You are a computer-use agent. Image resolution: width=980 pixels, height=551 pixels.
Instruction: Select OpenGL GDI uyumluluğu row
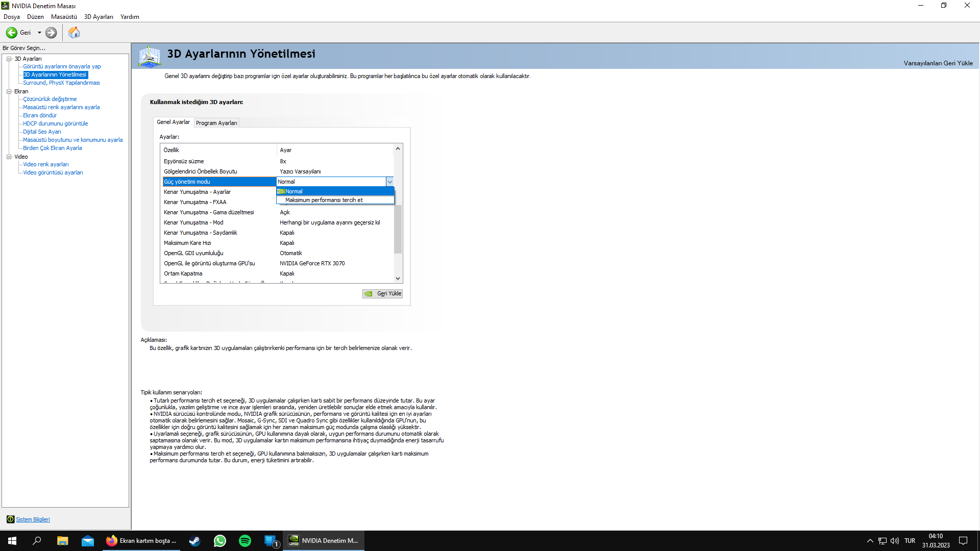(x=278, y=253)
